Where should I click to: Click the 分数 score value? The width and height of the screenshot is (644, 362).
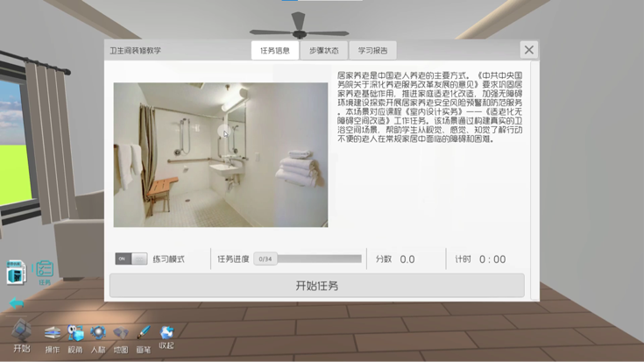(407, 259)
